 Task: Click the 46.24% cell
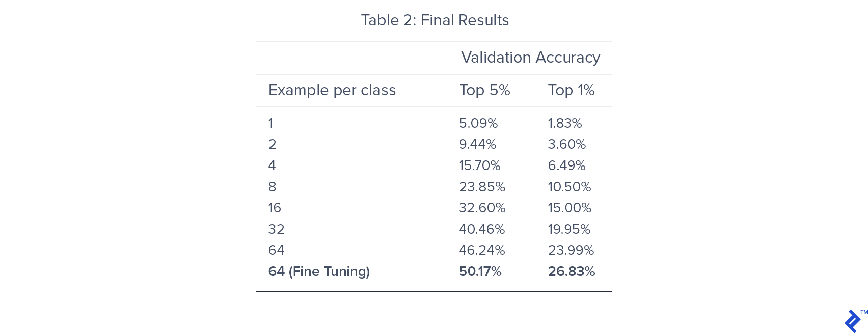pyautogui.click(x=482, y=250)
